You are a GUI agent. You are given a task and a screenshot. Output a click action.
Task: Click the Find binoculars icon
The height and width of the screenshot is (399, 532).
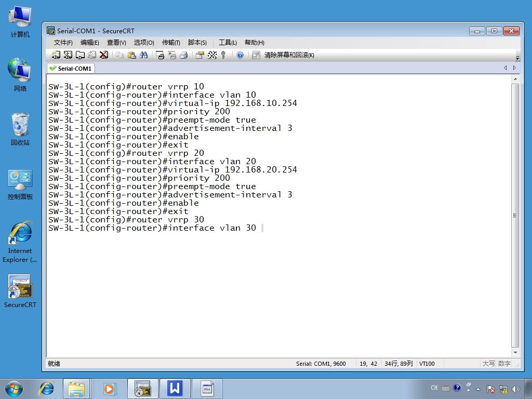click(143, 55)
